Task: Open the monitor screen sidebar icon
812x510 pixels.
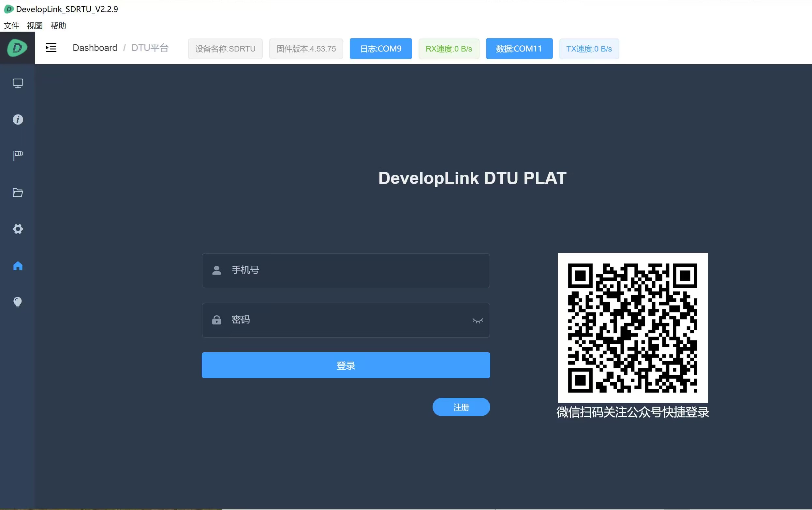Action: coord(18,83)
